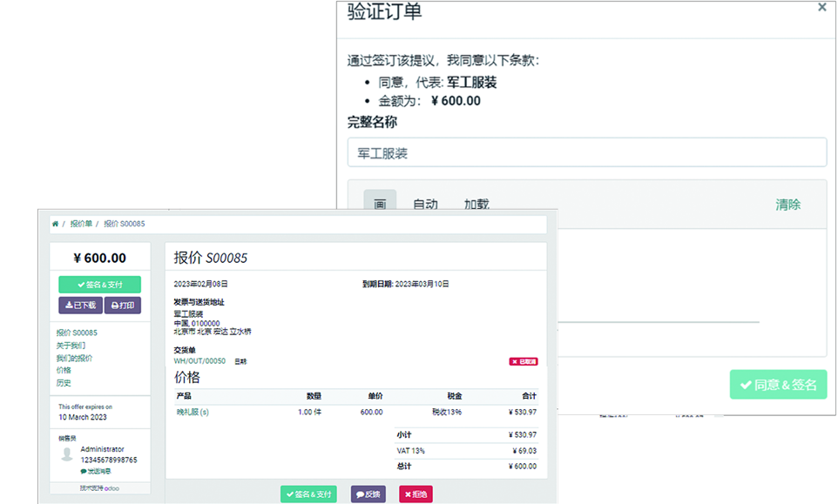Viewport: 838px width, 504px height.
Task: Download the quotation with 已下载 button
Action: (80, 306)
